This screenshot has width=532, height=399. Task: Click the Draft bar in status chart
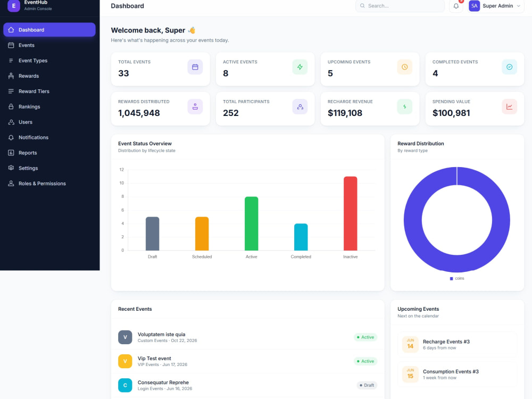[x=152, y=234]
